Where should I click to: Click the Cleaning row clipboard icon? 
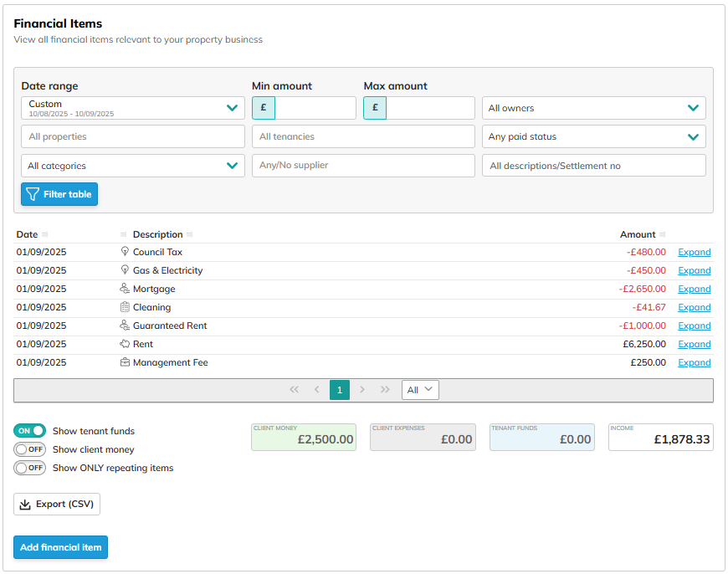click(x=126, y=307)
